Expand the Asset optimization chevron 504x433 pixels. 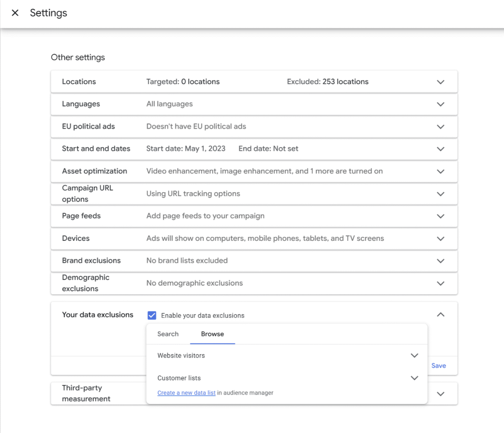(441, 171)
